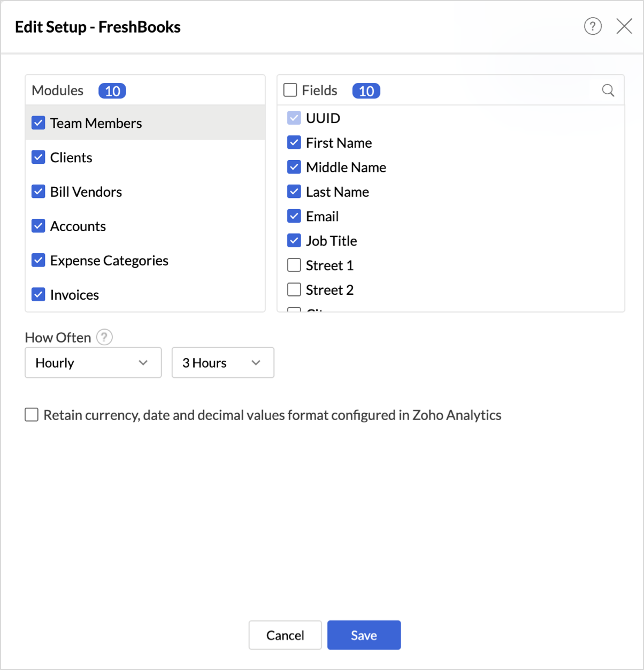Close the Edit Setup dialog
The width and height of the screenshot is (644, 670).
[x=624, y=26]
